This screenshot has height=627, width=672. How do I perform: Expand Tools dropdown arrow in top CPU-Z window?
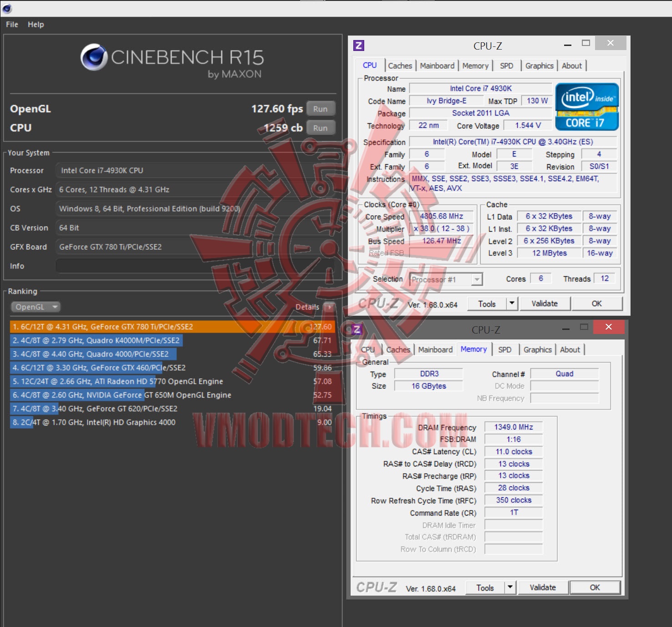coord(512,304)
